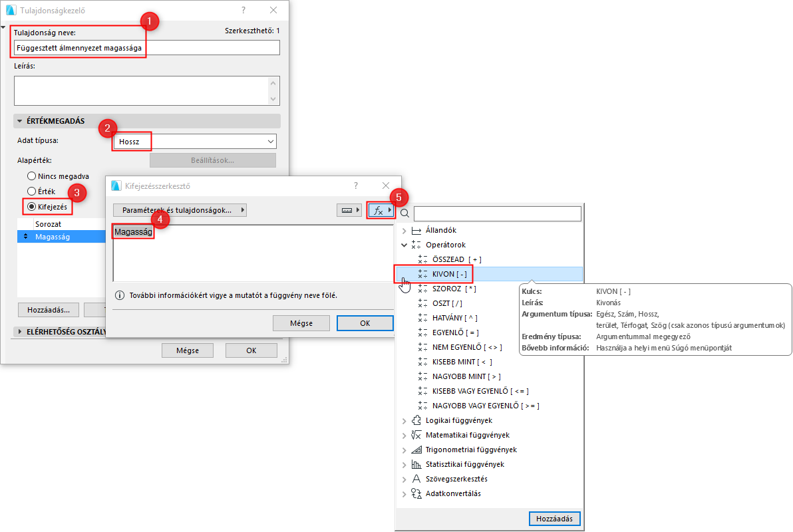793x532 pixels.
Task: Expand the Matematikai függvények category
Action: [x=404, y=435]
